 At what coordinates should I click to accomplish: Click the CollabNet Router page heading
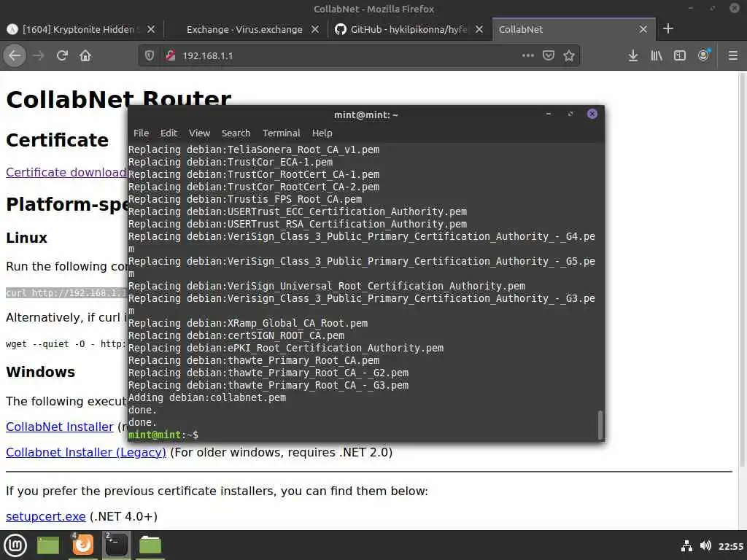click(x=118, y=99)
